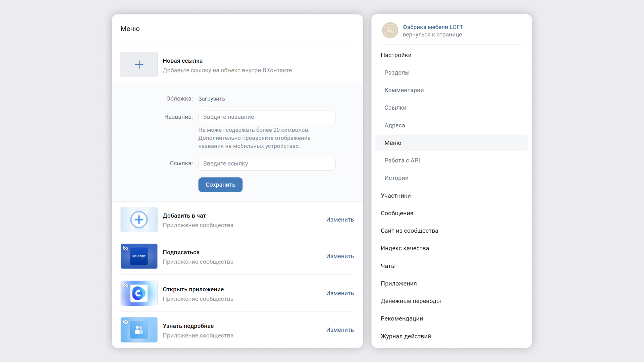Open the Настройки section
Viewport: 644px width, 362px height.
[396, 55]
